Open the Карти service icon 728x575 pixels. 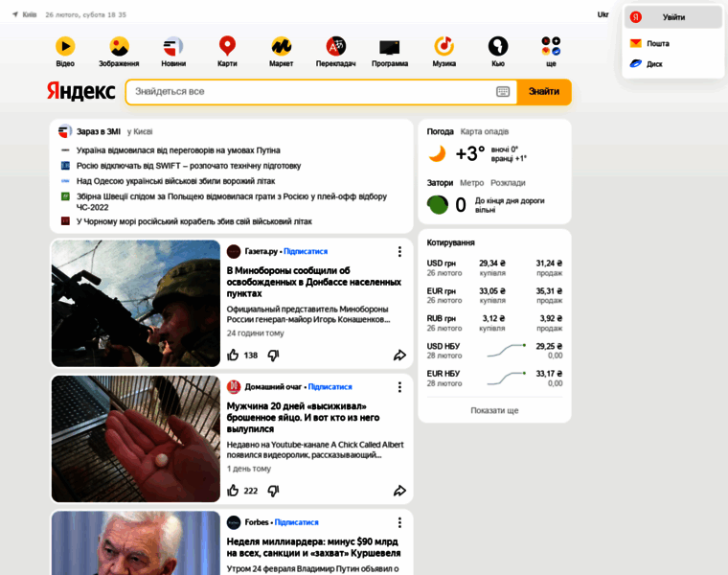tap(227, 46)
